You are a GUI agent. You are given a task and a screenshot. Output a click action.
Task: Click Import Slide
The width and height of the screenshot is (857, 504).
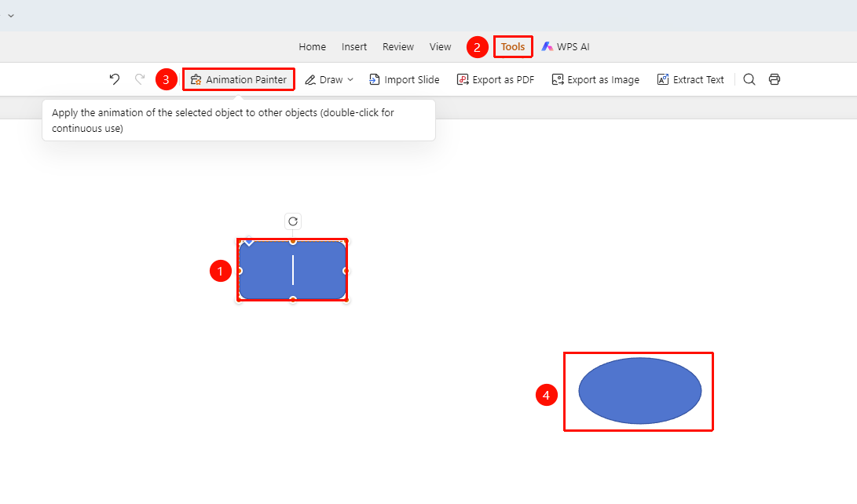click(x=404, y=80)
